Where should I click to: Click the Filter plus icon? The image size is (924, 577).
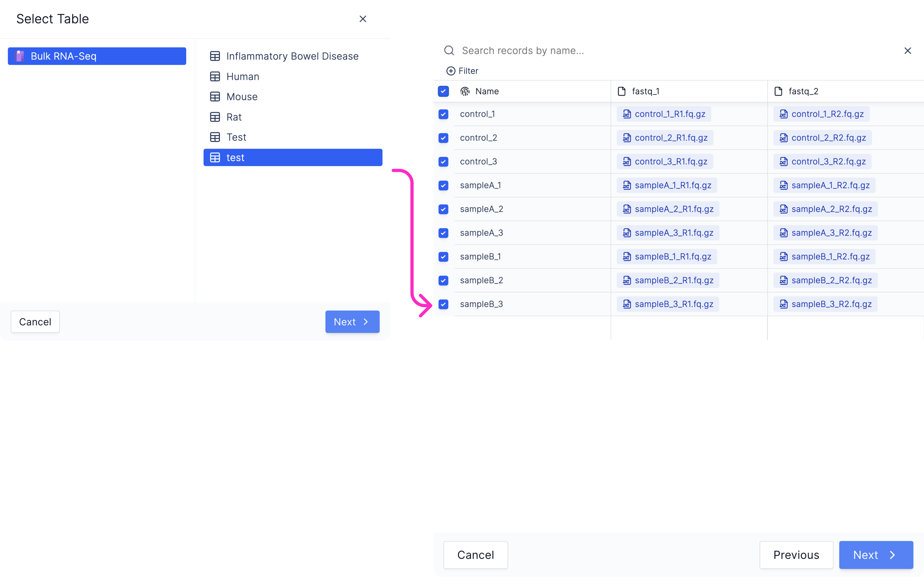click(451, 71)
